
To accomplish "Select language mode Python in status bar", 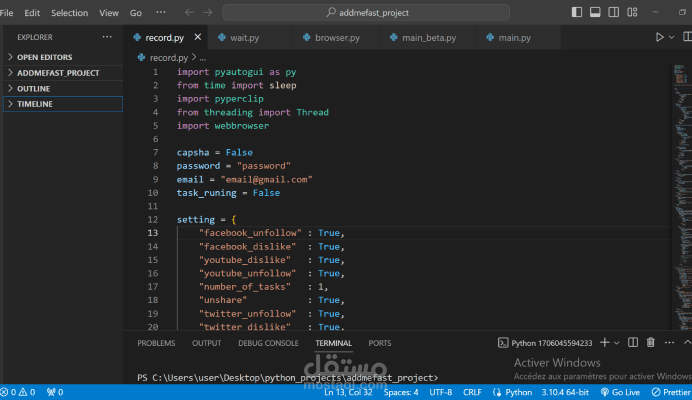I will click(x=518, y=392).
